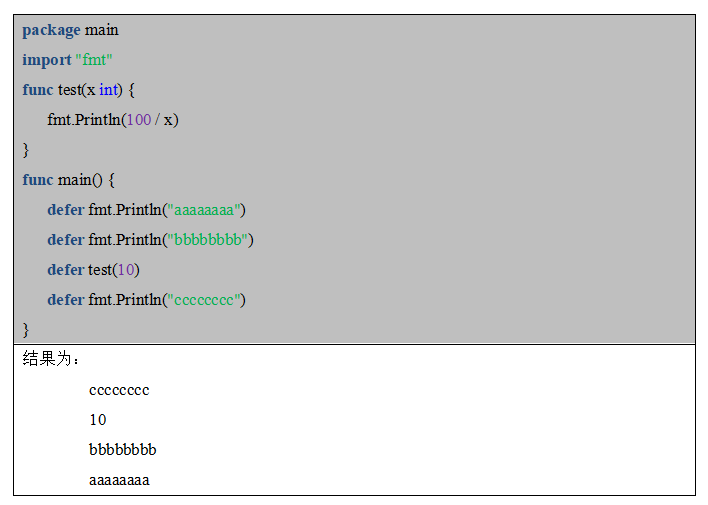
Task: Click the green "cccccccc" string literal
Action: [204, 300]
